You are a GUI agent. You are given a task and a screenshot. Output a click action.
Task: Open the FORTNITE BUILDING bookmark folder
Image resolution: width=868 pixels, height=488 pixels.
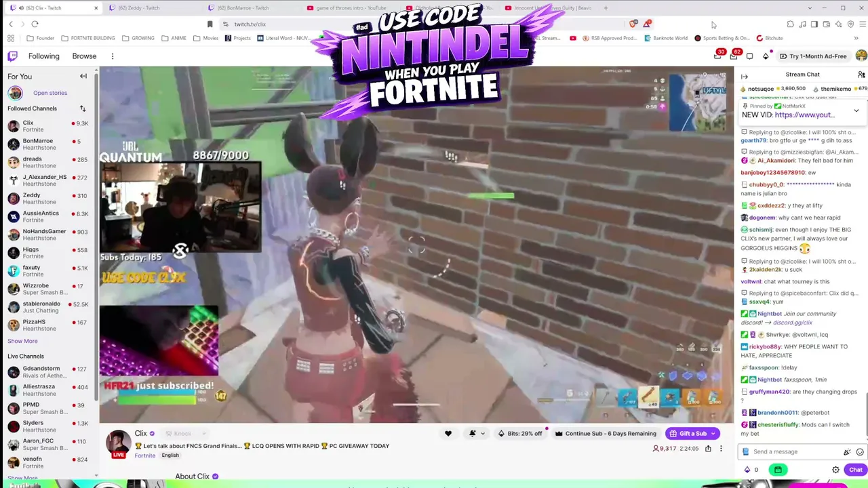pos(88,38)
